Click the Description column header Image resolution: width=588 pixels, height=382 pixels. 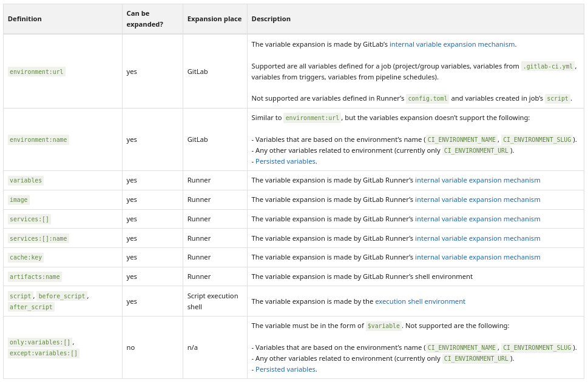coord(271,19)
